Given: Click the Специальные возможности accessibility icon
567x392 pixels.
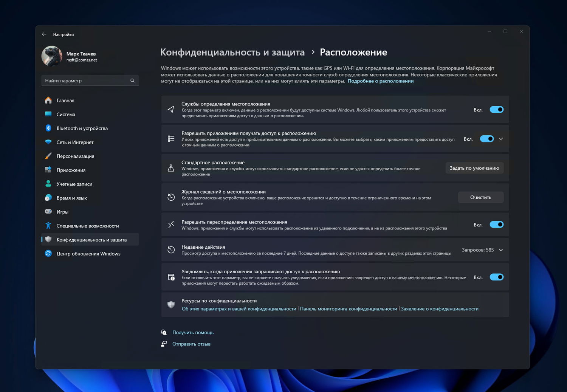Looking at the screenshot, I should (48, 226).
